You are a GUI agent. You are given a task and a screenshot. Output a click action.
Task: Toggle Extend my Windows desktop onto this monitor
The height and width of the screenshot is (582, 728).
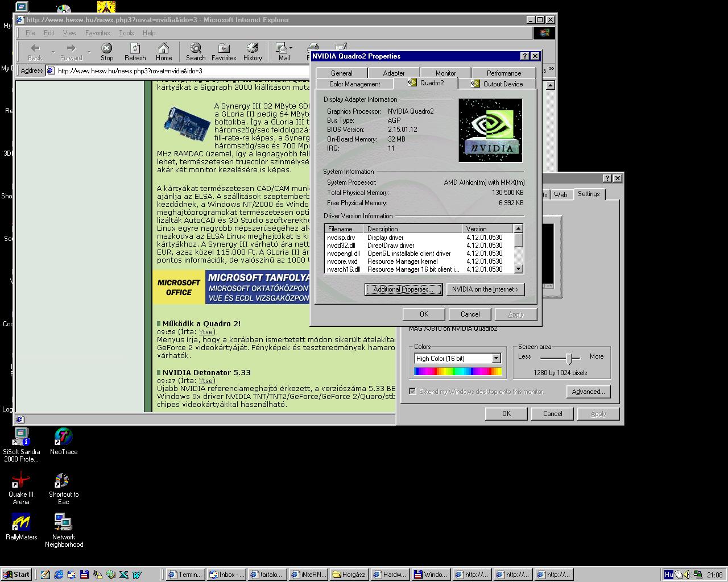point(412,392)
